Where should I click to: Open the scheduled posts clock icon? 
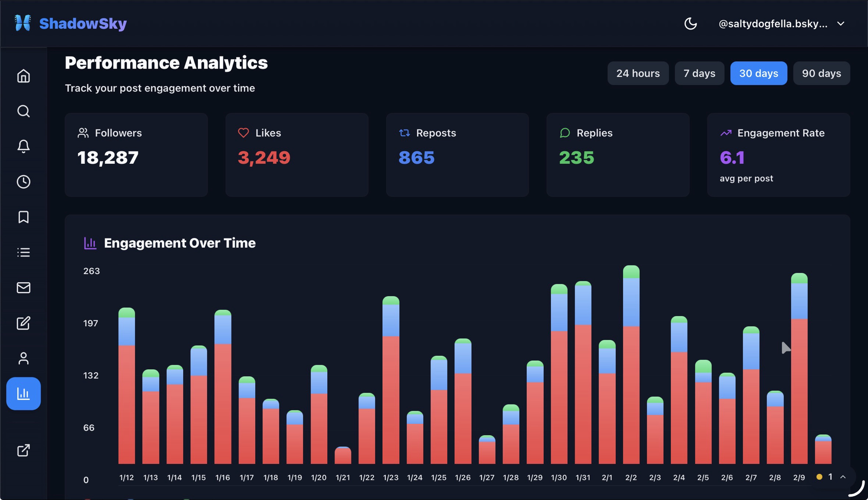[23, 182]
